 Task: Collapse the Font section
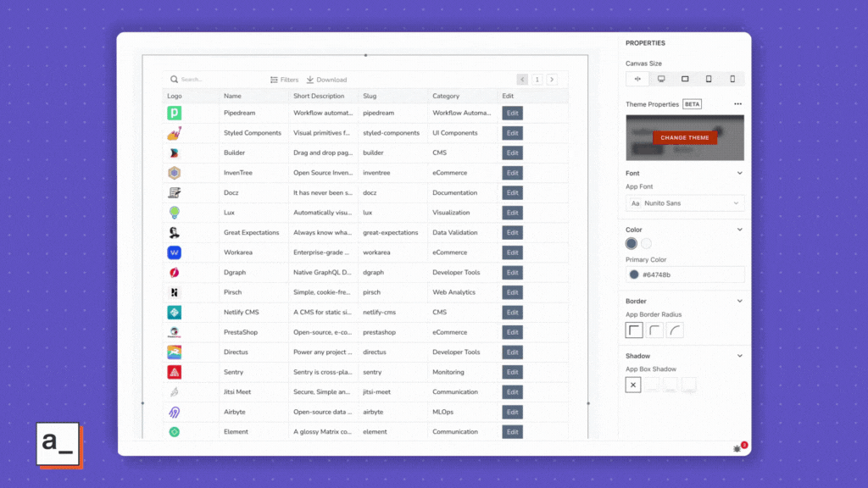click(739, 173)
